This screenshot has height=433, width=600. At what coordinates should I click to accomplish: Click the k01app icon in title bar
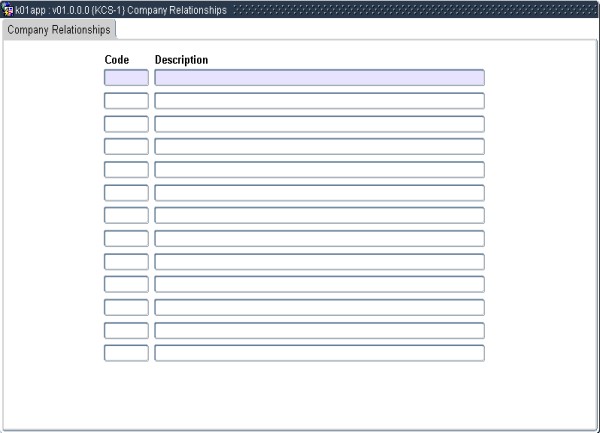pos(8,9)
